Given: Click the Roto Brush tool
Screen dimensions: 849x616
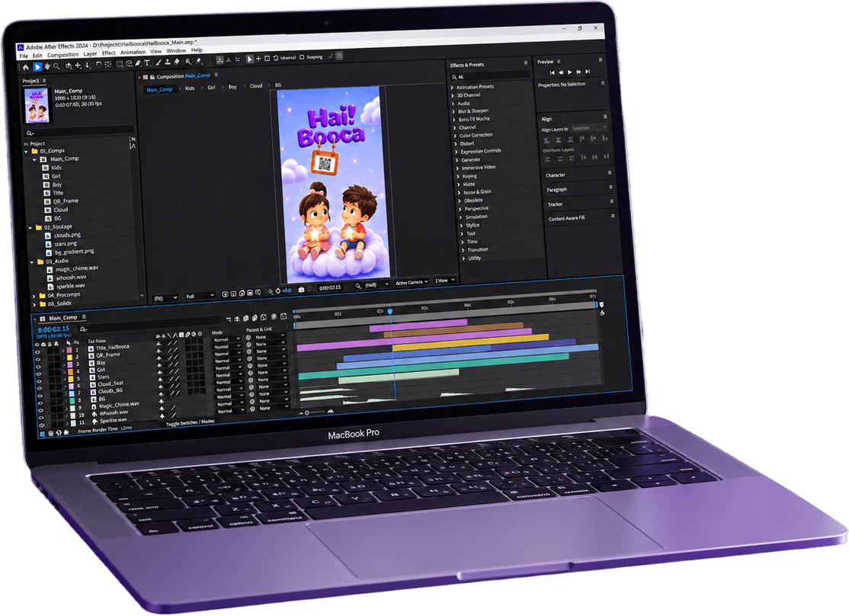Looking at the screenshot, I should [188, 62].
